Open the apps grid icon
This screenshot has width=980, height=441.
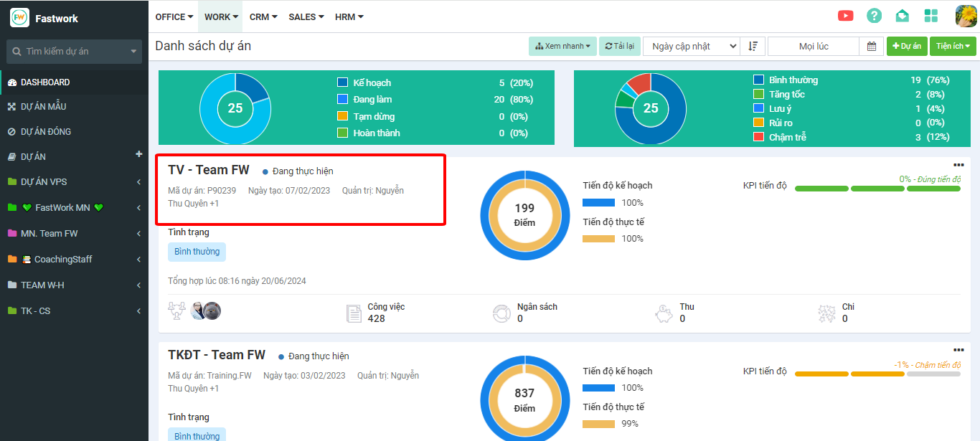coord(931,16)
